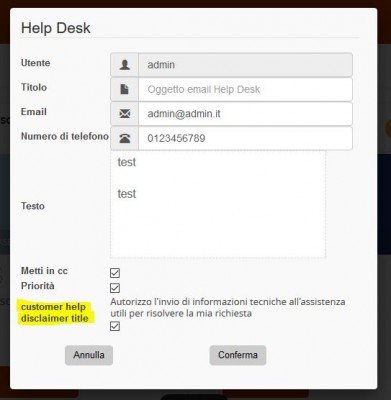391x400 pixels.
Task: Toggle the technical info authorization checkbox
Action: 115,326
